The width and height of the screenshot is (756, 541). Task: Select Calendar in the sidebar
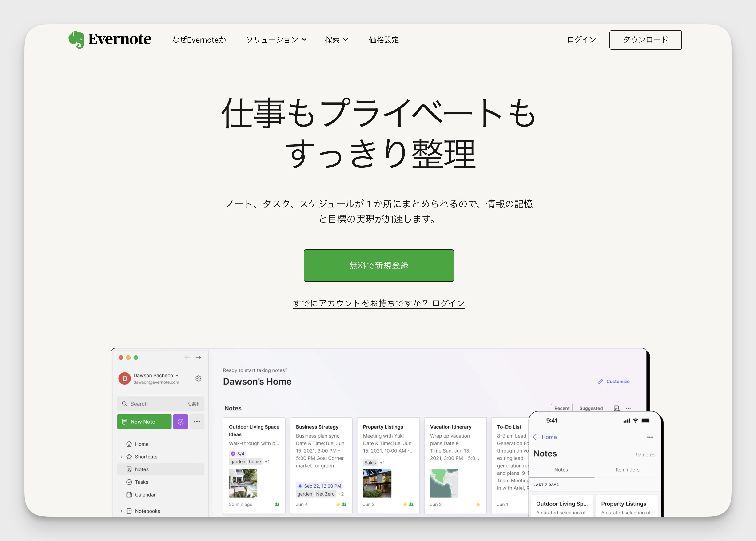click(160, 495)
